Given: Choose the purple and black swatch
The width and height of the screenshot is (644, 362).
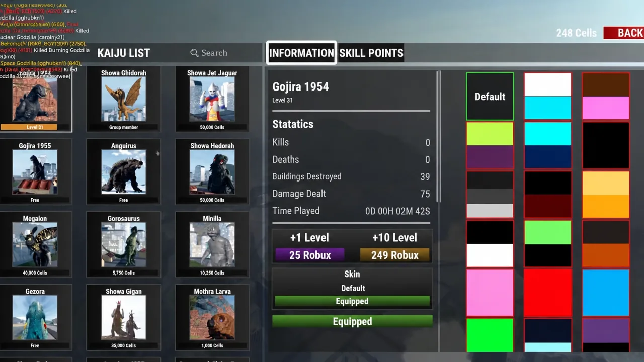Looking at the screenshot, I should click(x=606, y=335).
